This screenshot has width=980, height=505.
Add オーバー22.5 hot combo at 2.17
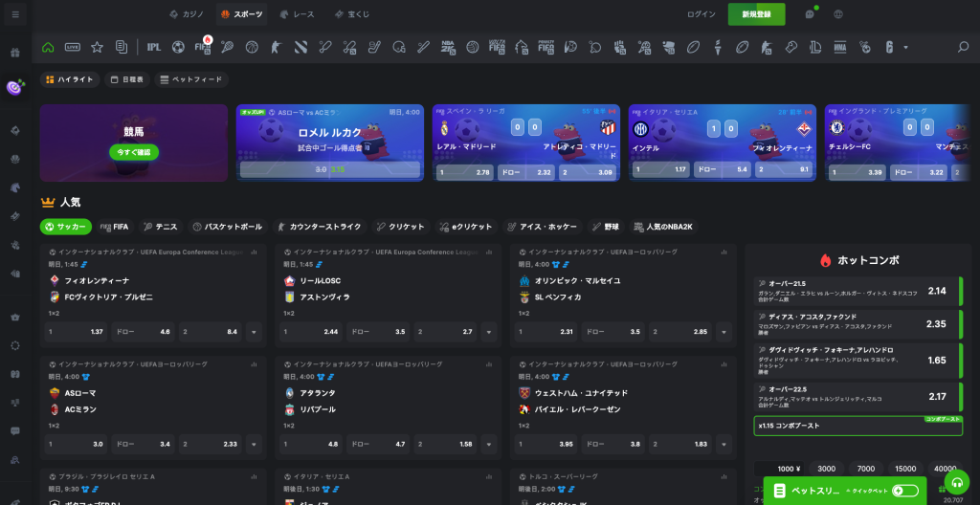(858, 396)
